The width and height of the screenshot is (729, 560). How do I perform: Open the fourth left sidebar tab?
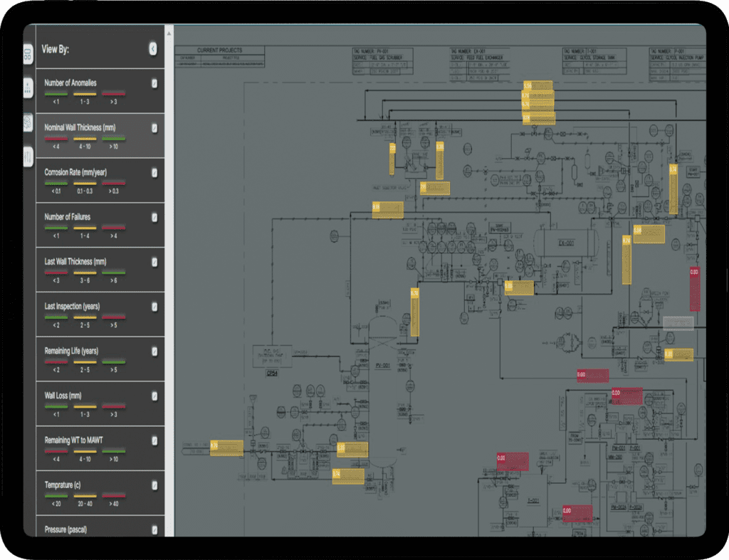(28, 156)
